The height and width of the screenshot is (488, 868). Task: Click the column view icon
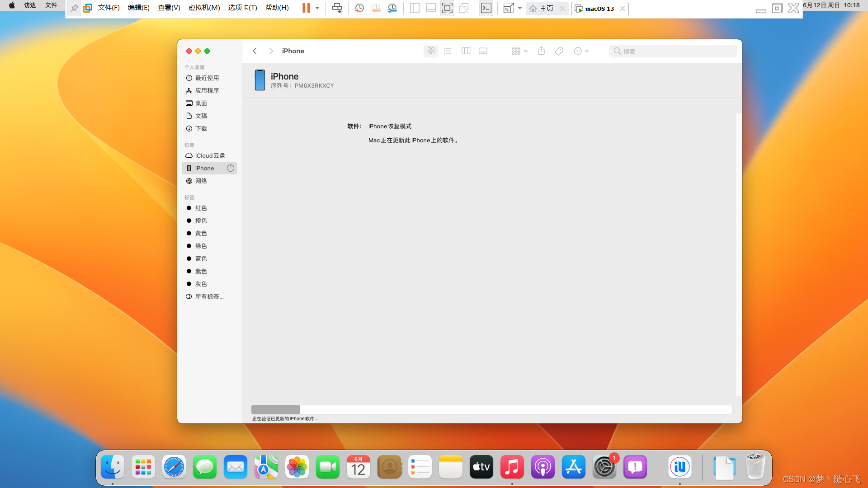coord(466,51)
